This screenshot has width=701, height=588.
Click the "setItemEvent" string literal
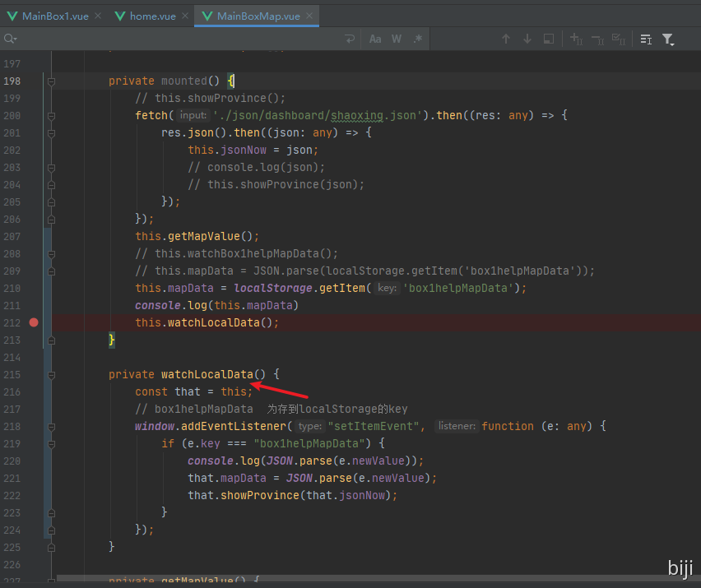tap(374, 426)
